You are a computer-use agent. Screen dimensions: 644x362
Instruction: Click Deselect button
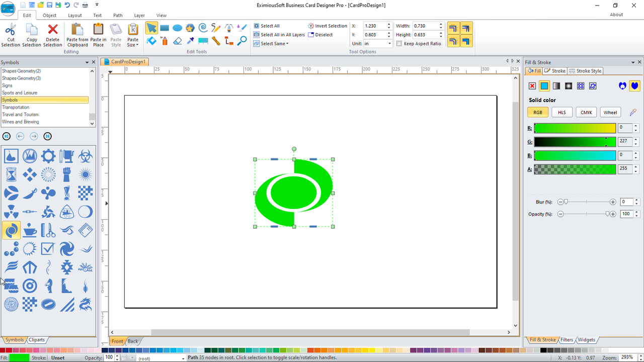click(x=320, y=35)
